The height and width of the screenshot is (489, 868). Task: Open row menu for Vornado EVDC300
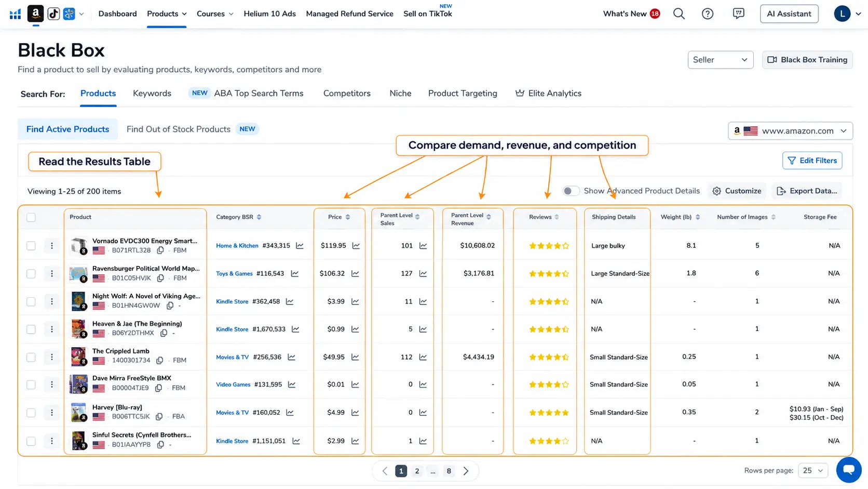click(x=51, y=246)
